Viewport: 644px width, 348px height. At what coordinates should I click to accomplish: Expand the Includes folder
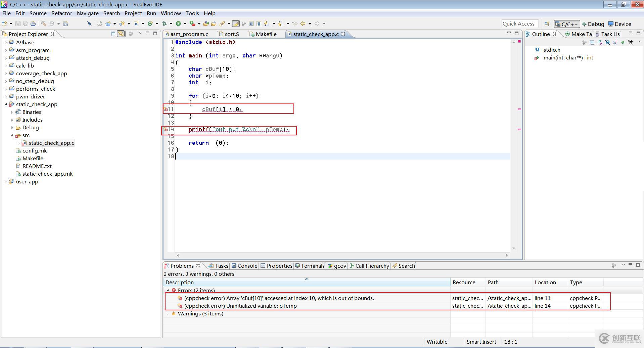(x=12, y=120)
